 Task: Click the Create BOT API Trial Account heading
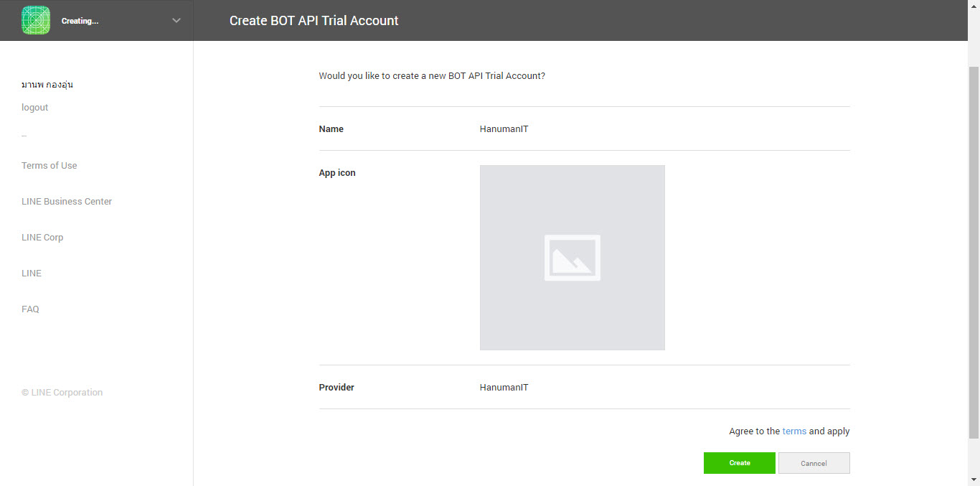click(x=314, y=21)
